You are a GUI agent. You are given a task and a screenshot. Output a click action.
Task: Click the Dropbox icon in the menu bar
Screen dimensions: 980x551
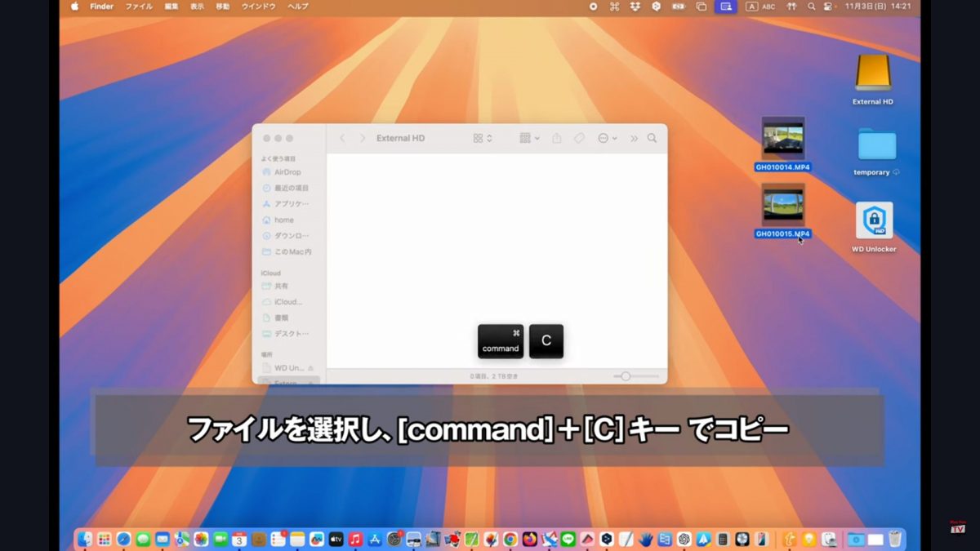pos(635,7)
